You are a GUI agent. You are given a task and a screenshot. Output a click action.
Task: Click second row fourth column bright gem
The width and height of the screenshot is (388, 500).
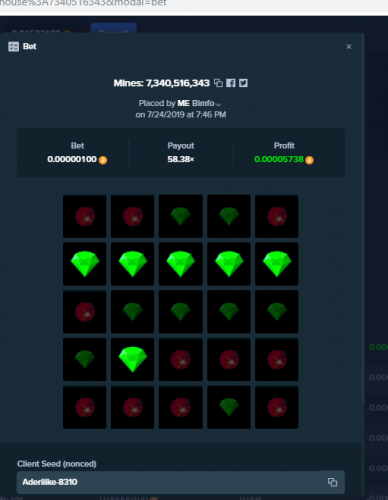[x=229, y=264]
